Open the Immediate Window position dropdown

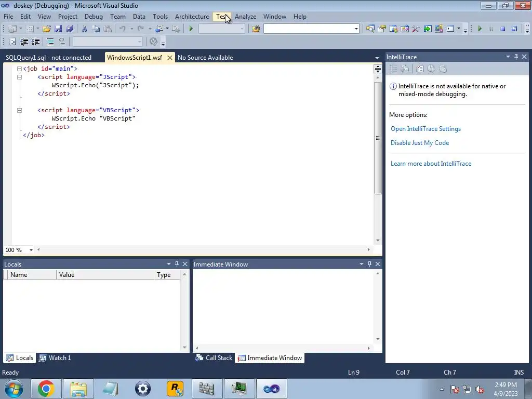[362, 263]
